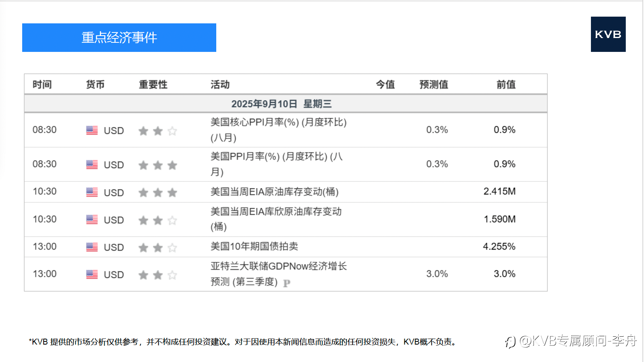Click the US flag in the 美国核心PPI月率 row

point(92,130)
